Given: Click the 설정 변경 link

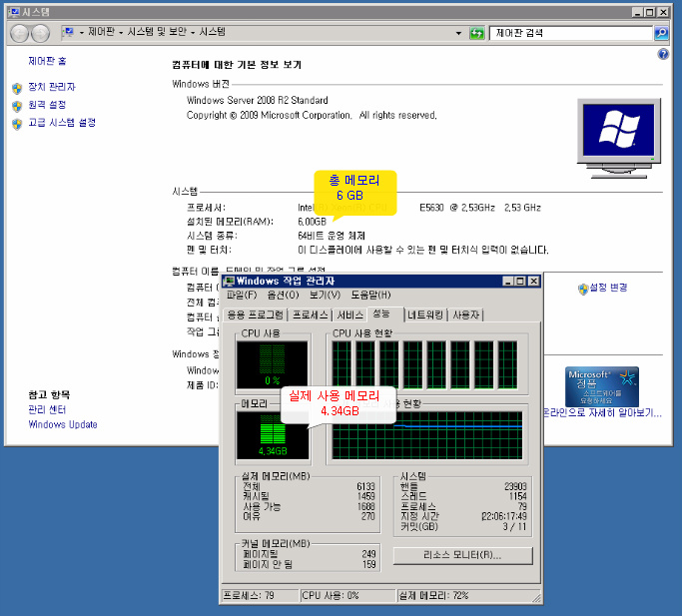Looking at the screenshot, I should point(608,288).
